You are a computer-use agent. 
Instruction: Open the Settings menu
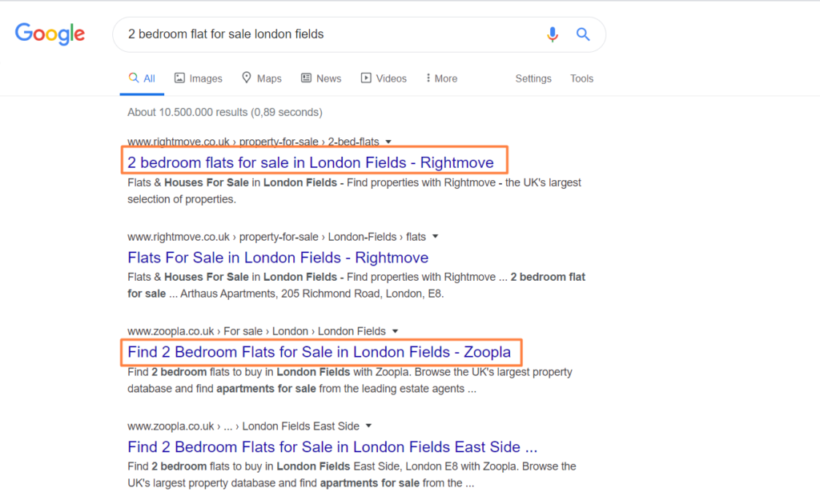[533, 78]
